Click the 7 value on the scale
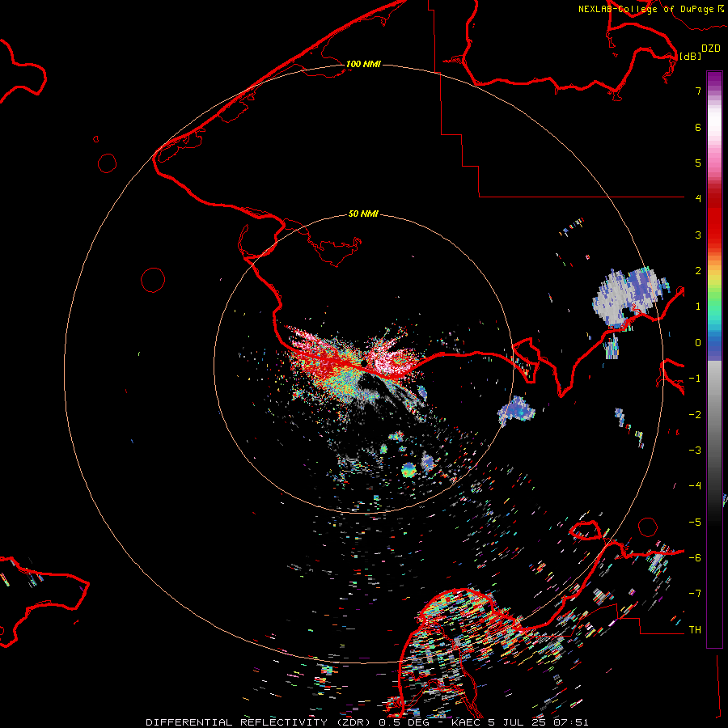This screenshot has height=728, width=728. click(x=698, y=91)
